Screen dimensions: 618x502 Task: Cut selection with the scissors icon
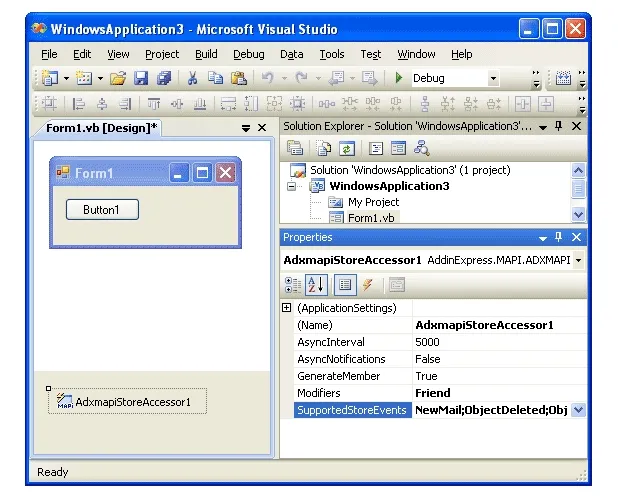point(192,78)
